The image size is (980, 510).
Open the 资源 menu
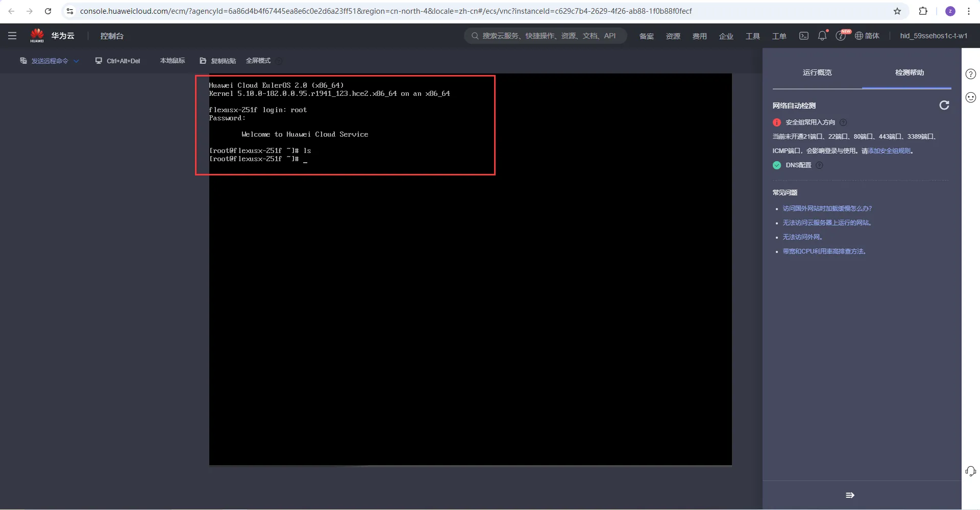pos(673,36)
